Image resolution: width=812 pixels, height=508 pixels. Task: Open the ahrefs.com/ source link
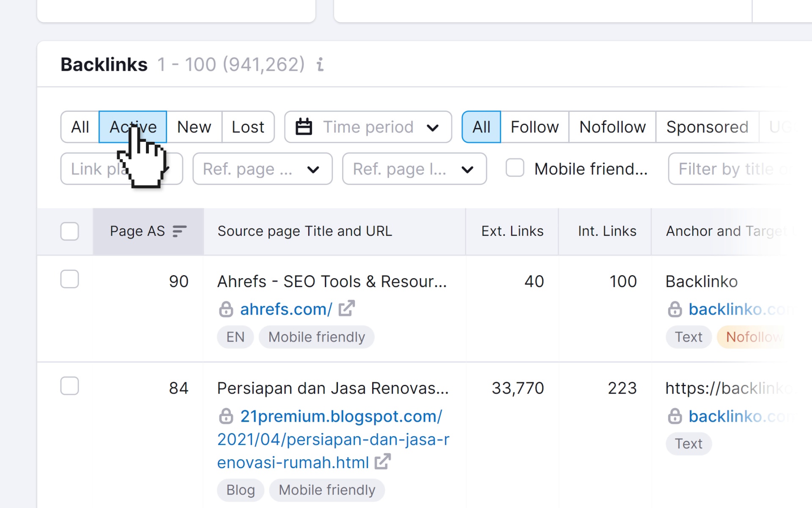(x=286, y=309)
